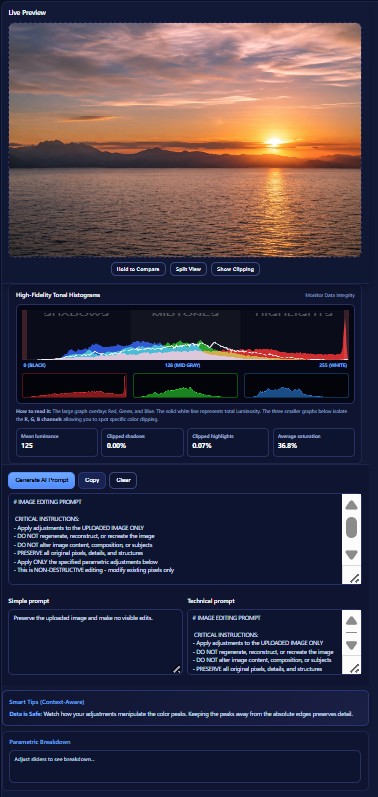Select the green channel histogram

pyautogui.click(x=185, y=385)
